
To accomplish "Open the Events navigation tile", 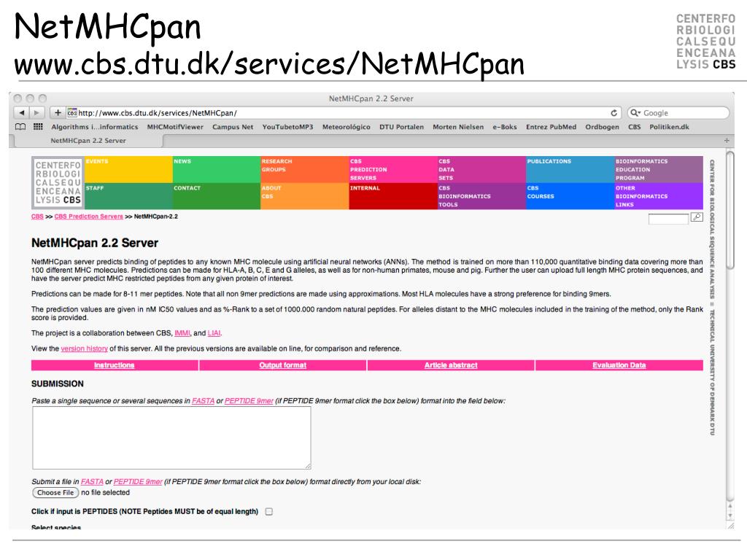I will click(128, 169).
